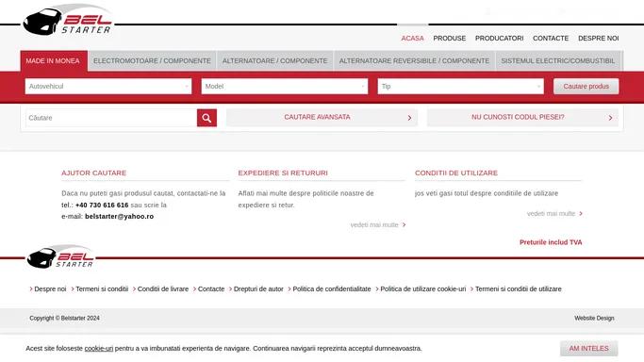Select the Sistemul Electric/Combustibil tab
Viewport: 644px width, 362px height.
point(558,60)
